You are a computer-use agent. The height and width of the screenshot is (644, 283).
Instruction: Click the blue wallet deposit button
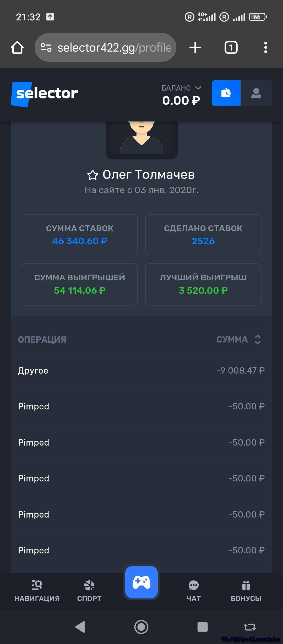click(x=226, y=93)
